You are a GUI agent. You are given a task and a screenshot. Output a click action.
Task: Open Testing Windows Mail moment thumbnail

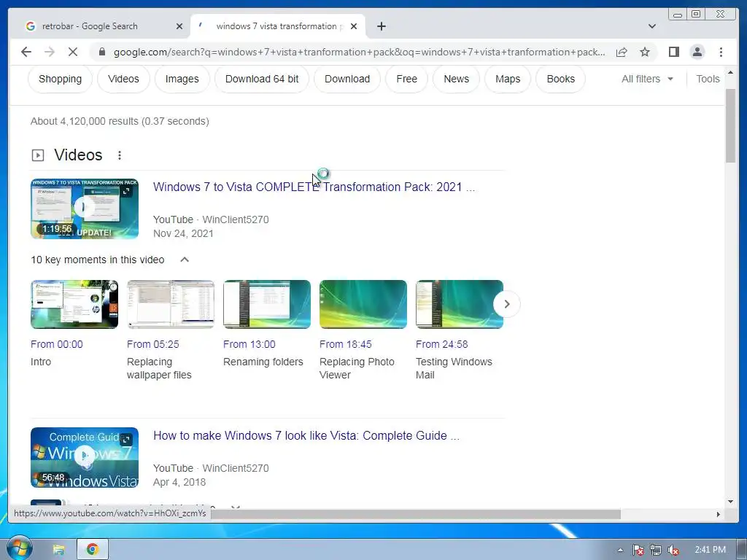coord(460,304)
